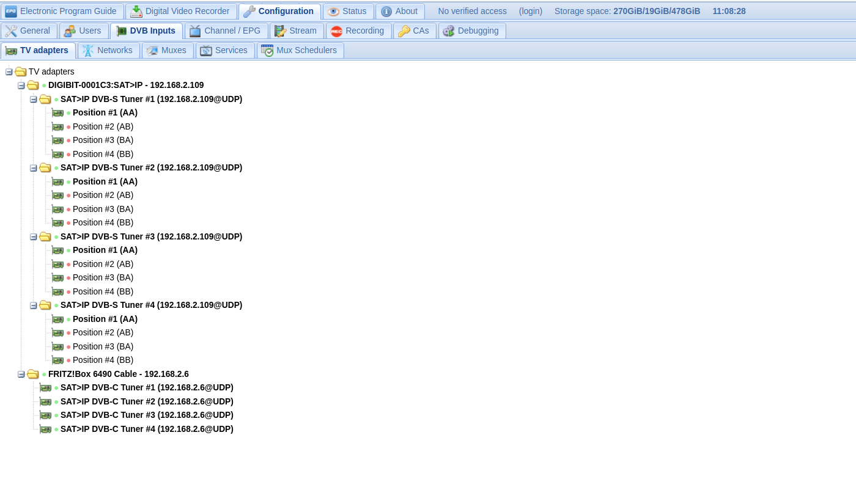
Task: Select SAT>IP DVB-S Tuner #3 entry
Action: pos(151,236)
